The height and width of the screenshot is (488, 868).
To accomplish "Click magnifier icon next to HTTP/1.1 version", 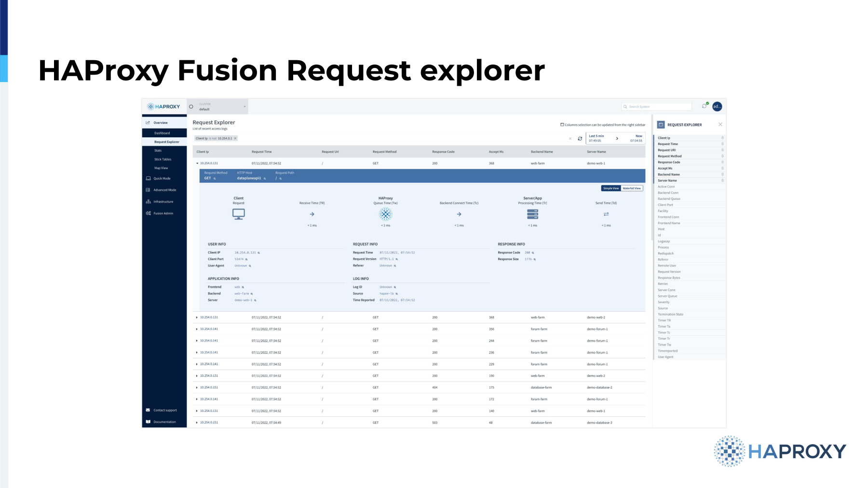I will [x=397, y=259].
